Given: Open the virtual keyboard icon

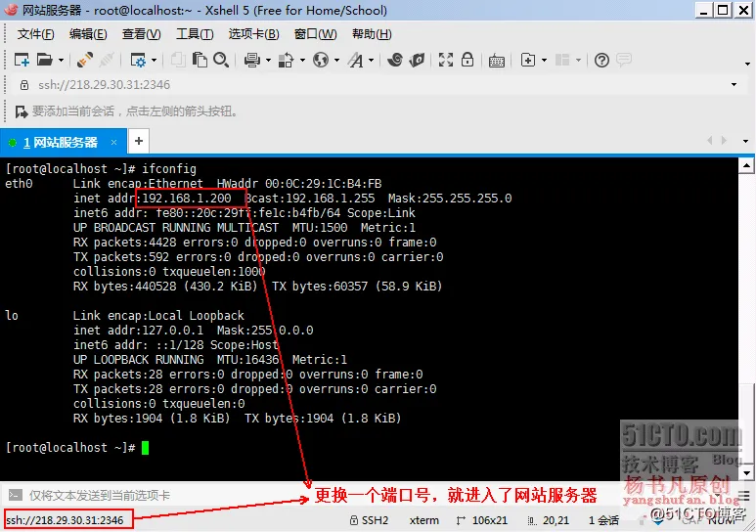Looking at the screenshot, I should [497, 61].
